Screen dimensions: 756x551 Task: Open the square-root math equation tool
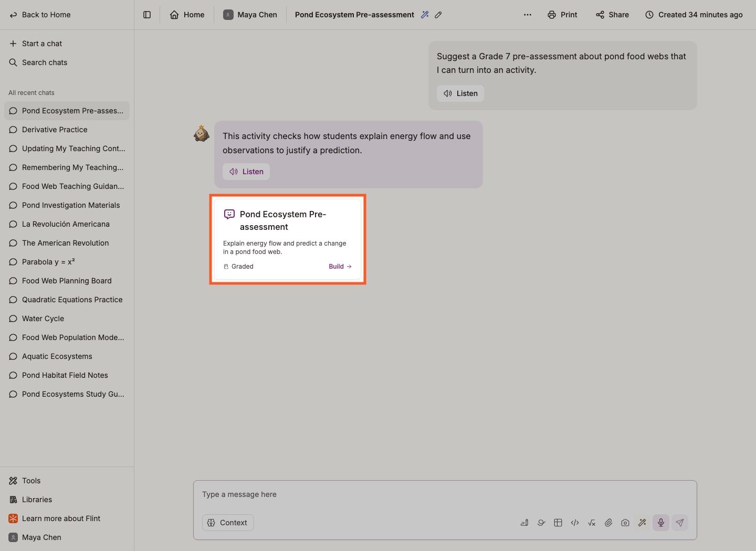pyautogui.click(x=592, y=523)
